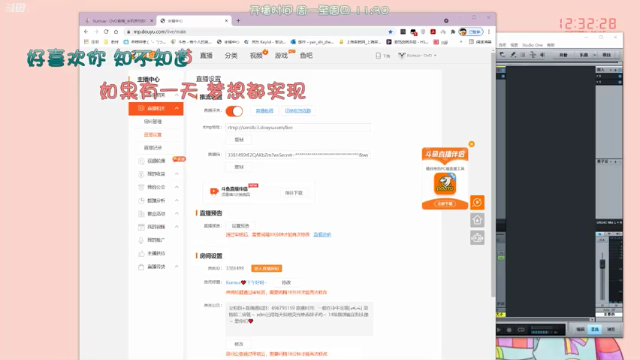Start playback in Studio One transport

tap(499, 330)
